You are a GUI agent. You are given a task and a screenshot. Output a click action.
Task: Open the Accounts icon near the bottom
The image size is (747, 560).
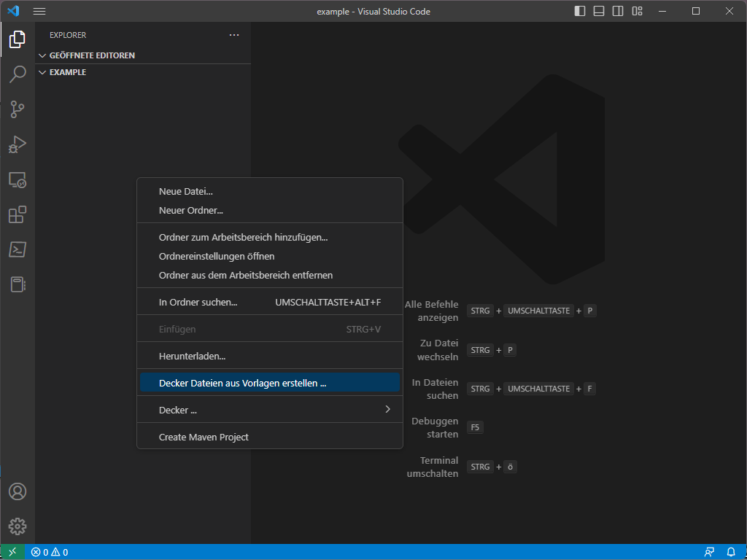(18, 491)
